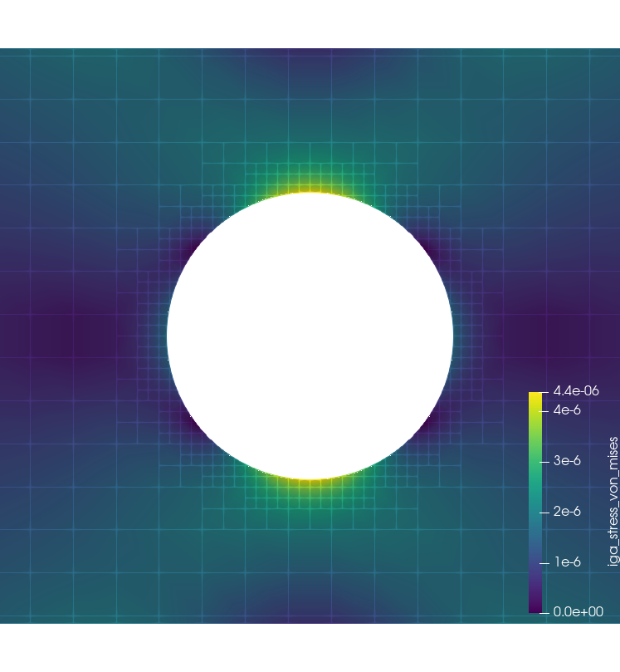This screenshot has height=672, width=620.
Task: Click the '4e-6' legend tick label
Action: 567,410
